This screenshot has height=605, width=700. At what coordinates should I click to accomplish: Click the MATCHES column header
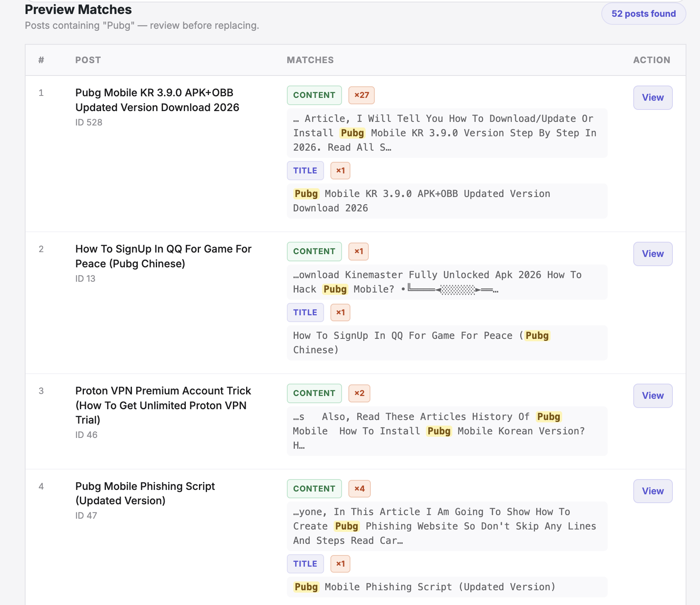(x=310, y=60)
